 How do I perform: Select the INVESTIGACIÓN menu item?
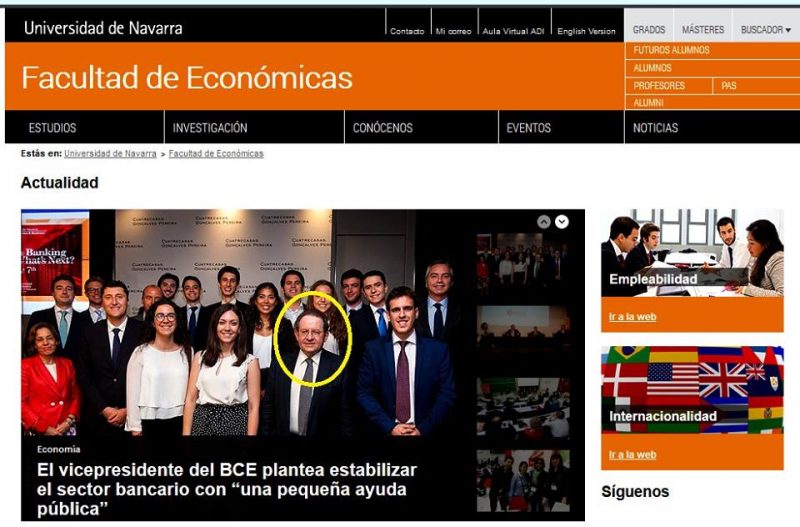tap(210, 128)
